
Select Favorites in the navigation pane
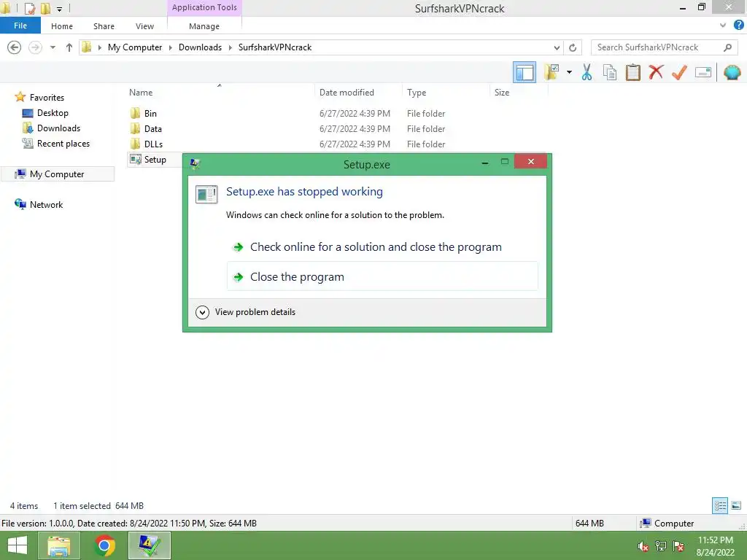(x=47, y=98)
